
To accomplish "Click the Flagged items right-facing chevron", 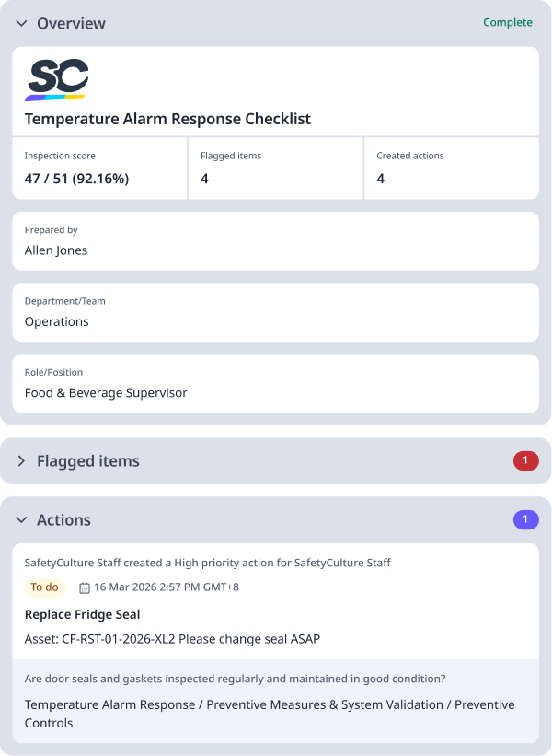I will click(x=20, y=460).
